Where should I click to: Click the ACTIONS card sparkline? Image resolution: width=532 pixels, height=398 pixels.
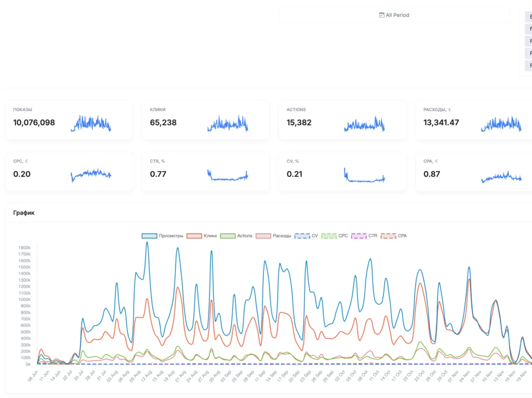[x=364, y=124]
